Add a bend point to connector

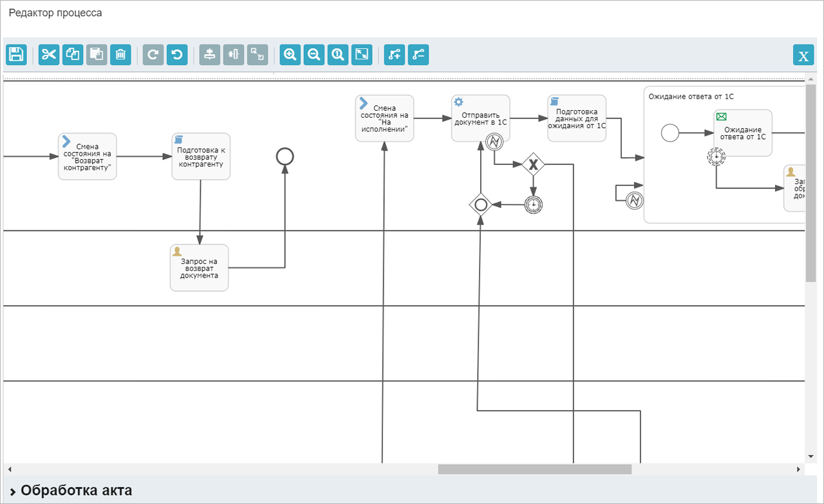(395, 55)
